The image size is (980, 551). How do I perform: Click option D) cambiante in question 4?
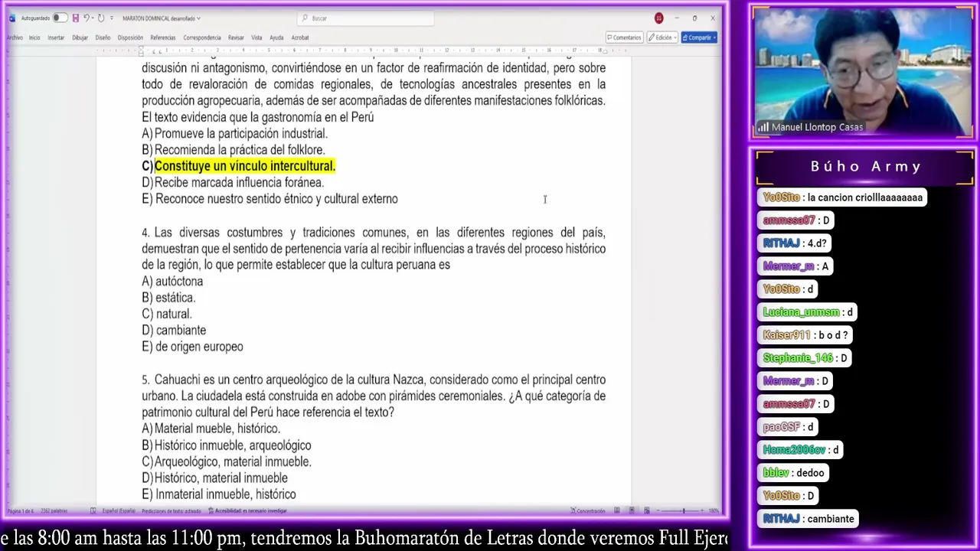(x=174, y=331)
